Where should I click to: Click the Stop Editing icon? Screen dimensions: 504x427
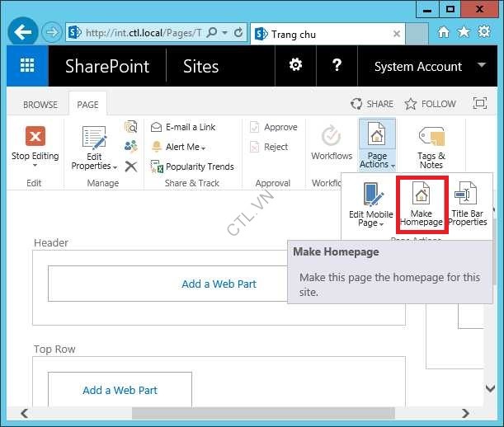pos(35,137)
